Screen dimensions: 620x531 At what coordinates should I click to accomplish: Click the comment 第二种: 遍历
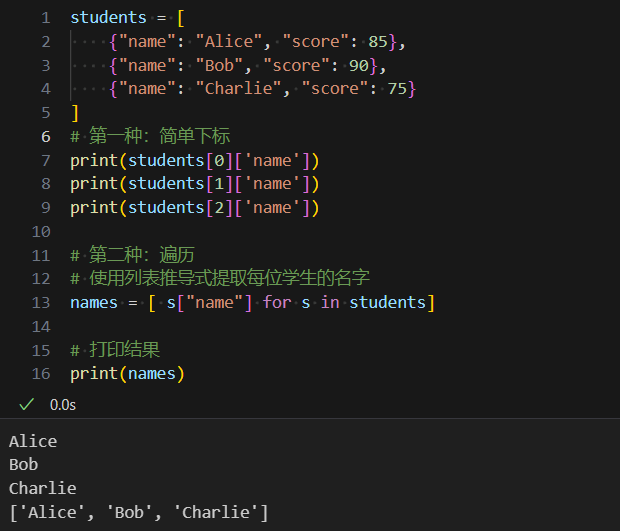pyautogui.click(x=132, y=255)
